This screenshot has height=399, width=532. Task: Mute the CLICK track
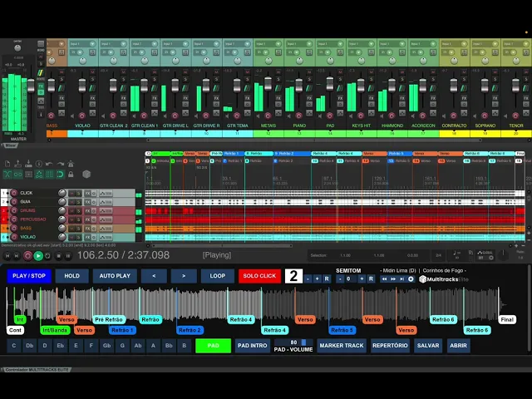(x=71, y=193)
